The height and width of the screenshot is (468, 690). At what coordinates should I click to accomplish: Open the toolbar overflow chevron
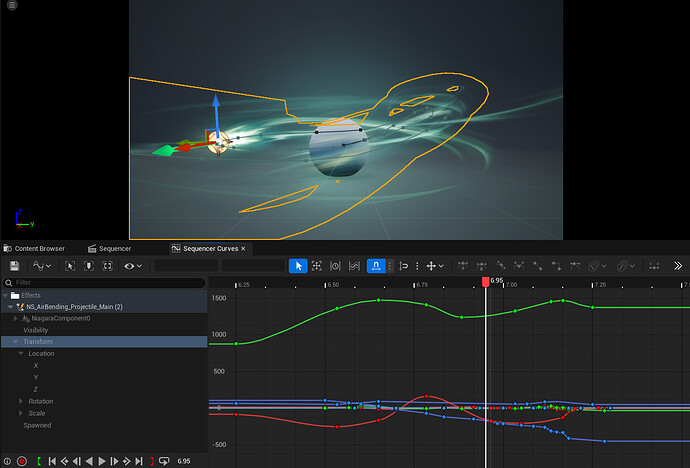(x=678, y=266)
